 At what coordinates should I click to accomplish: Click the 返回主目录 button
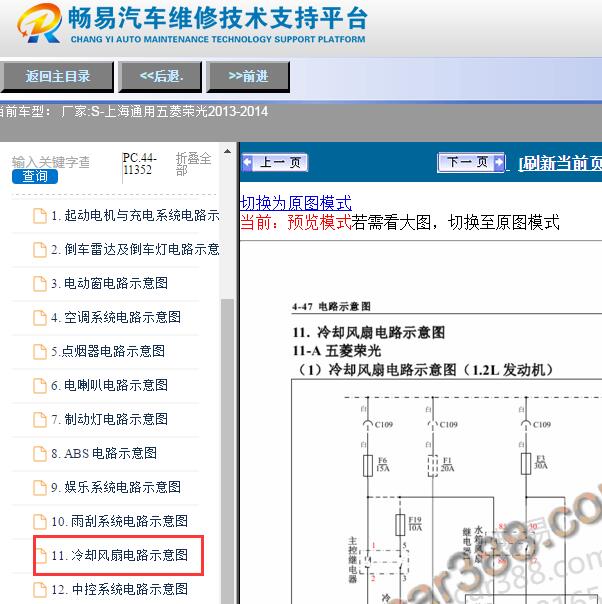pos(57,76)
